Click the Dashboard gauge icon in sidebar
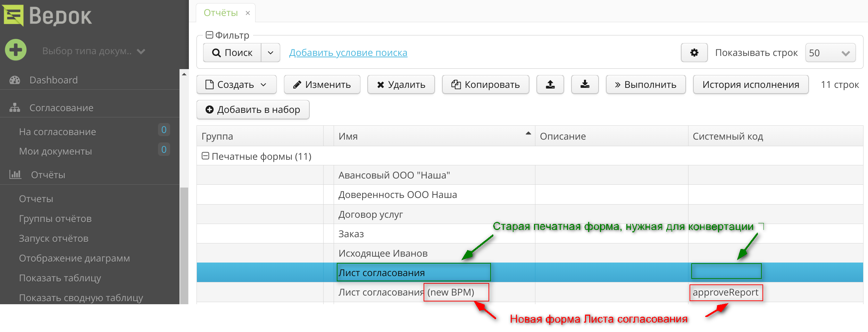The width and height of the screenshot is (868, 332). click(15, 80)
